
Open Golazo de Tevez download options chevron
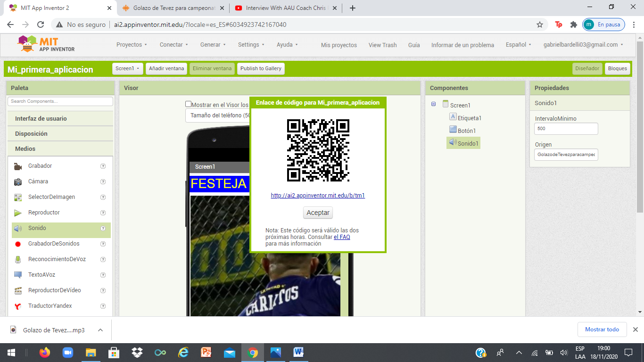pos(100,330)
